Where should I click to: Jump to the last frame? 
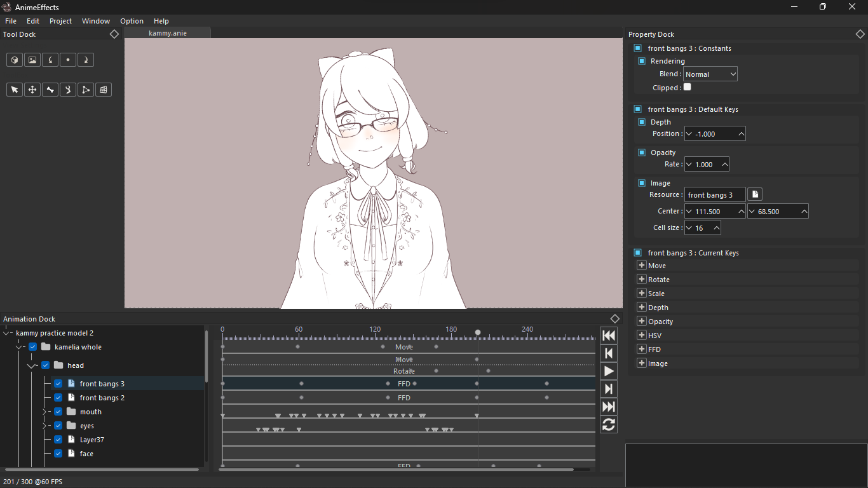(x=609, y=407)
